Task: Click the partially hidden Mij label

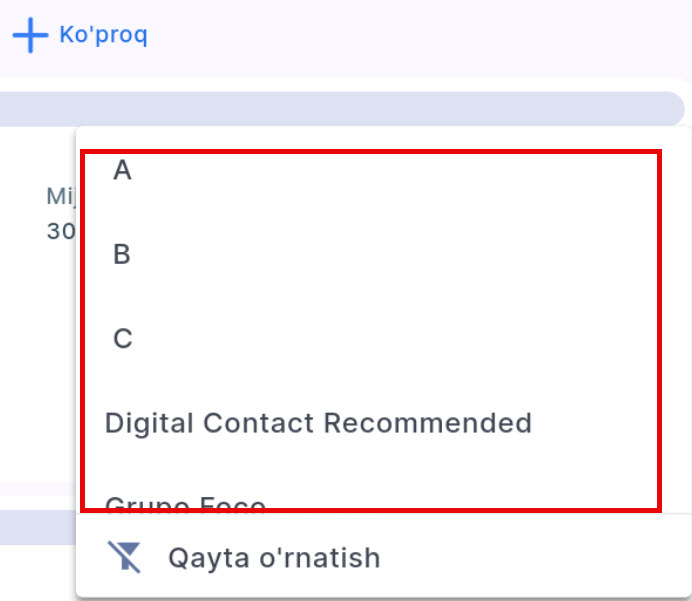Action: tap(60, 196)
